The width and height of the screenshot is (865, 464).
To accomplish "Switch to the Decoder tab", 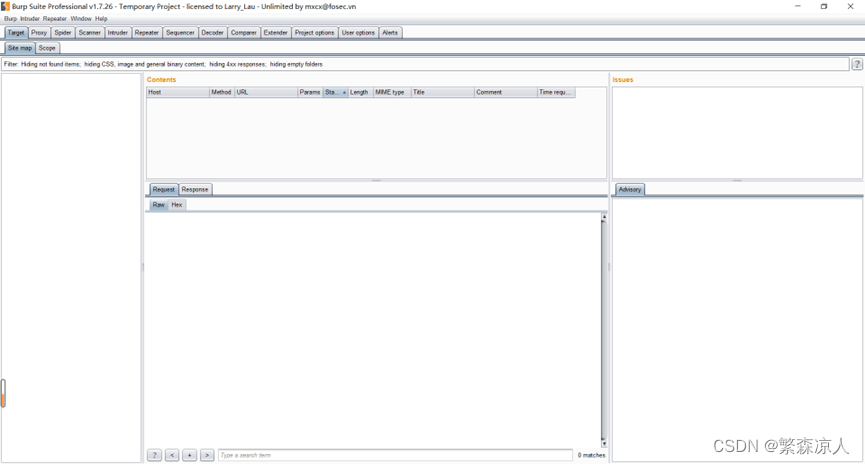I will click(x=212, y=33).
